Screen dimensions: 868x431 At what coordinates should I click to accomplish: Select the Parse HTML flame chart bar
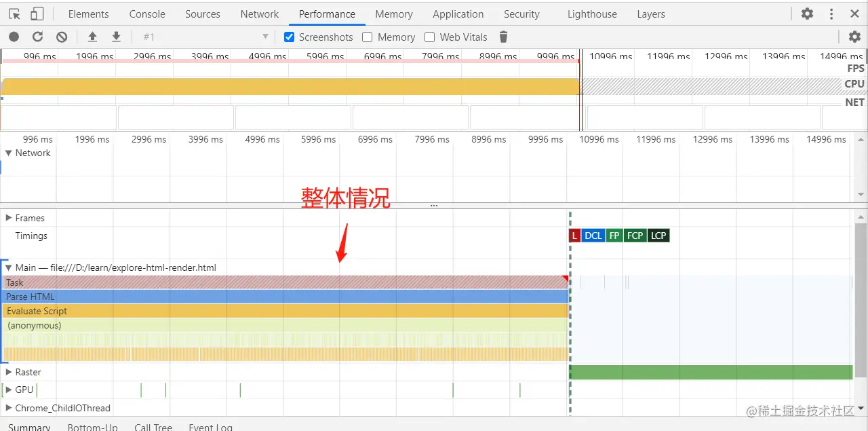tap(285, 297)
